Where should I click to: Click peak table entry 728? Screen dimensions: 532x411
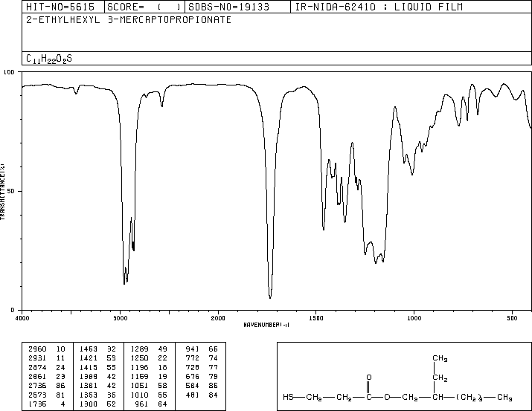tap(193, 367)
